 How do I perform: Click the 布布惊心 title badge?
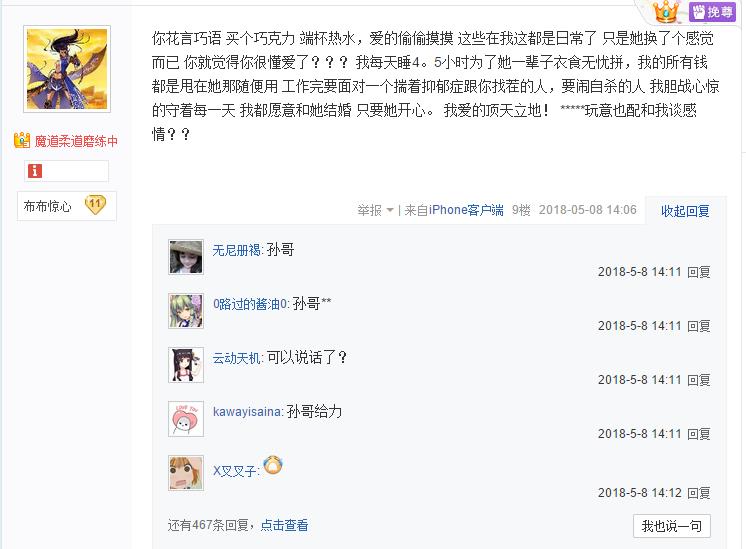[48, 206]
